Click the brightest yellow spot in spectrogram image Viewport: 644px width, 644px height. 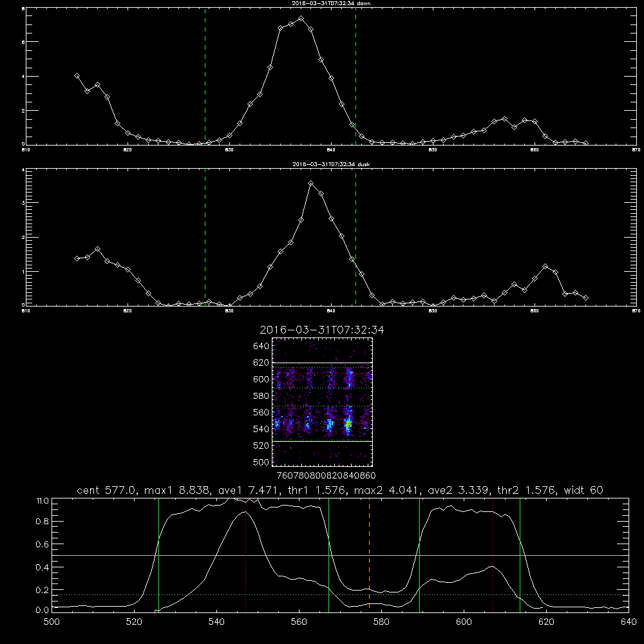[348, 423]
